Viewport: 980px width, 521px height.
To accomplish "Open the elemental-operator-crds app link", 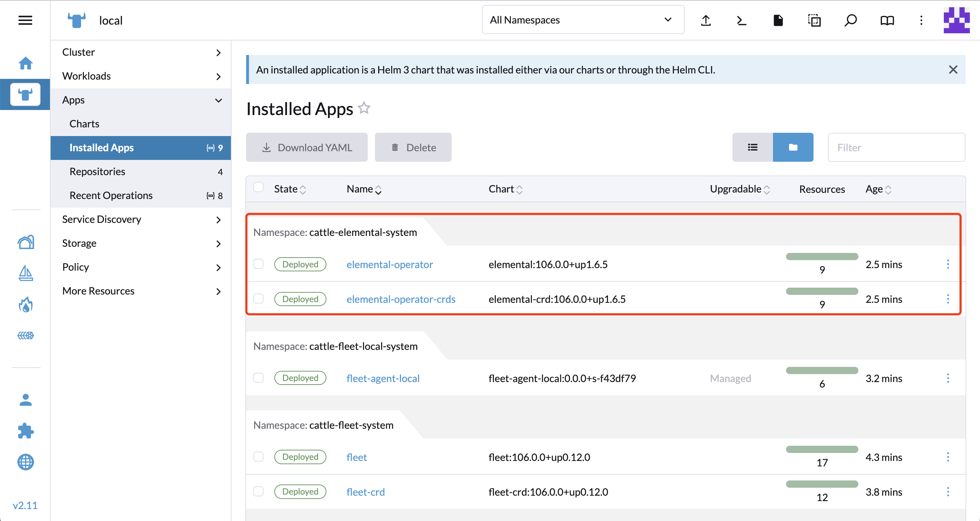I will pos(401,299).
